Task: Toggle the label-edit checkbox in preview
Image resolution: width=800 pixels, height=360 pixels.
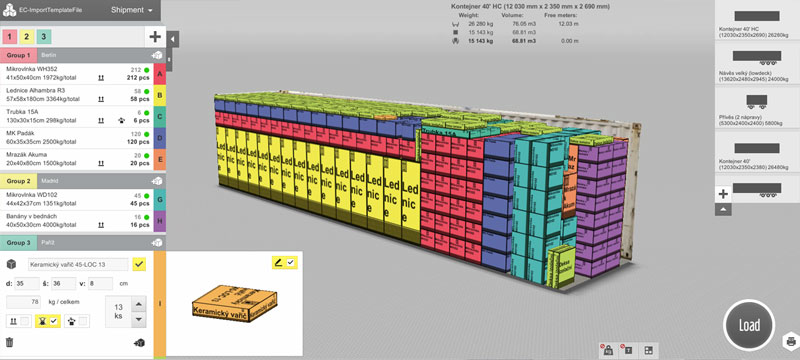Action: pyautogui.click(x=291, y=263)
